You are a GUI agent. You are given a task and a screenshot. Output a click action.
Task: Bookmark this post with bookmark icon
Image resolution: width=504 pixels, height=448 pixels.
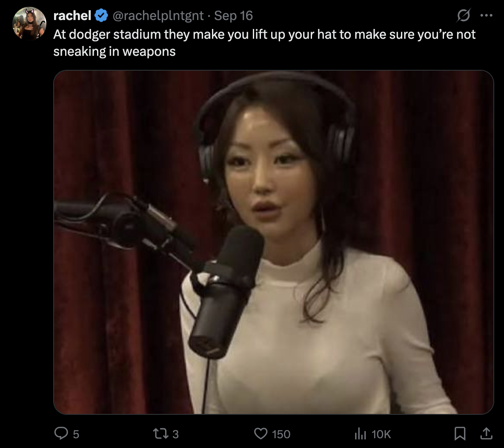[x=460, y=433]
